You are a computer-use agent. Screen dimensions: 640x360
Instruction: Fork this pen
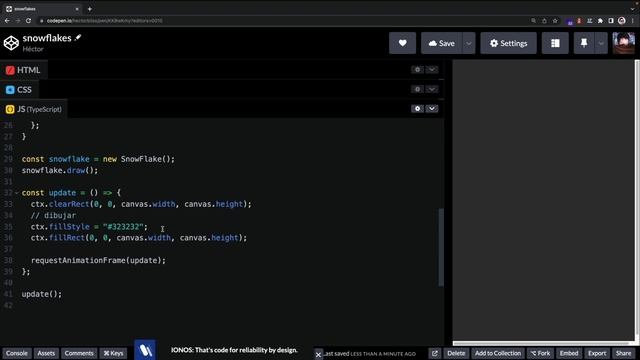coord(540,353)
